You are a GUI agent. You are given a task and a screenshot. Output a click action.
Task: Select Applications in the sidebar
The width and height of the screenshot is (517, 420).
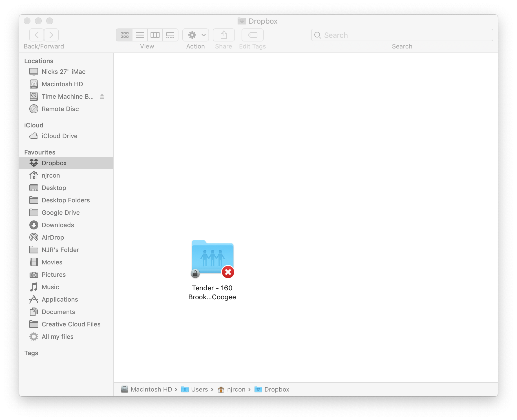[x=60, y=299]
